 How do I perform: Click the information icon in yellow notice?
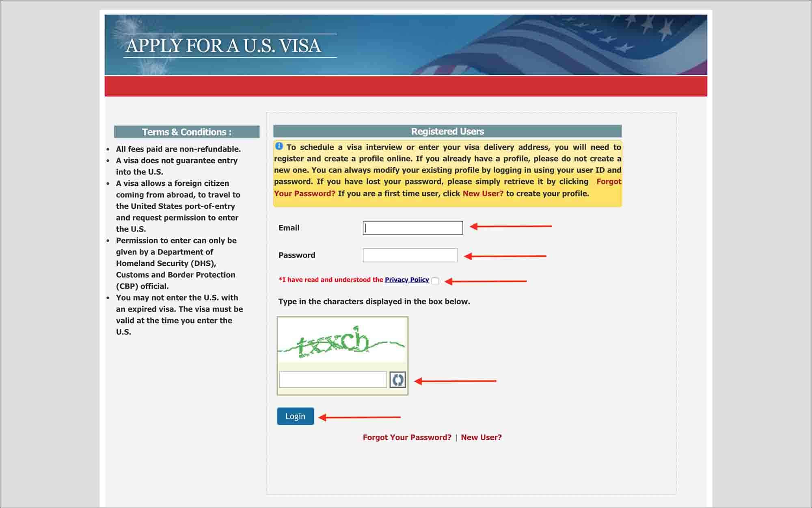click(279, 146)
